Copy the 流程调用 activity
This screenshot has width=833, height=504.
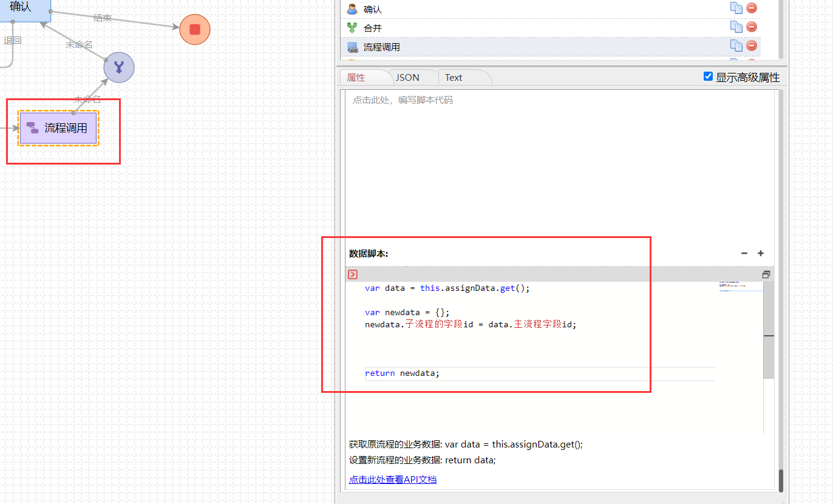pos(736,46)
